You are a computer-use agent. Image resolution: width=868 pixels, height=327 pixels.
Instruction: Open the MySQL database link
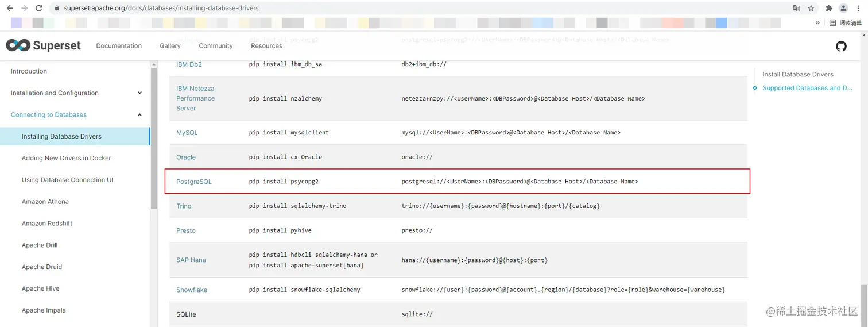coord(187,133)
